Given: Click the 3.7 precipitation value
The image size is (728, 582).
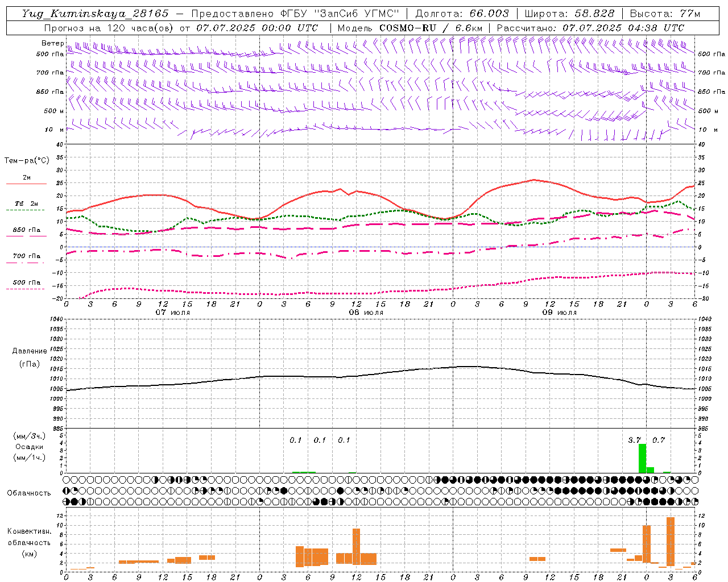Looking at the screenshot, I should tap(634, 440).
